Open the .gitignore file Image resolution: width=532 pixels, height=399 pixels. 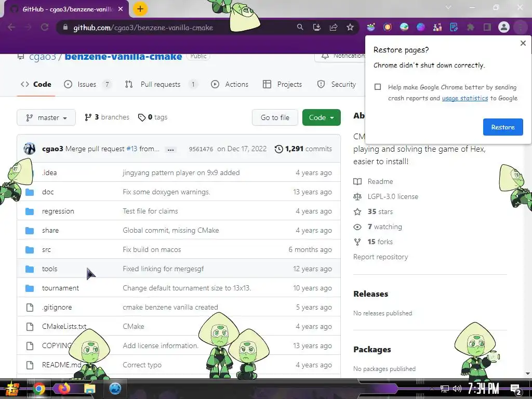tap(57, 308)
